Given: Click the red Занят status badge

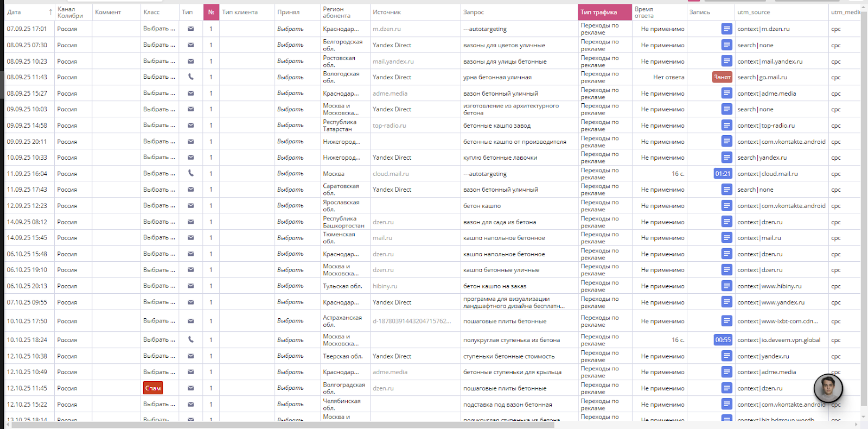Looking at the screenshot, I should click(x=722, y=77).
